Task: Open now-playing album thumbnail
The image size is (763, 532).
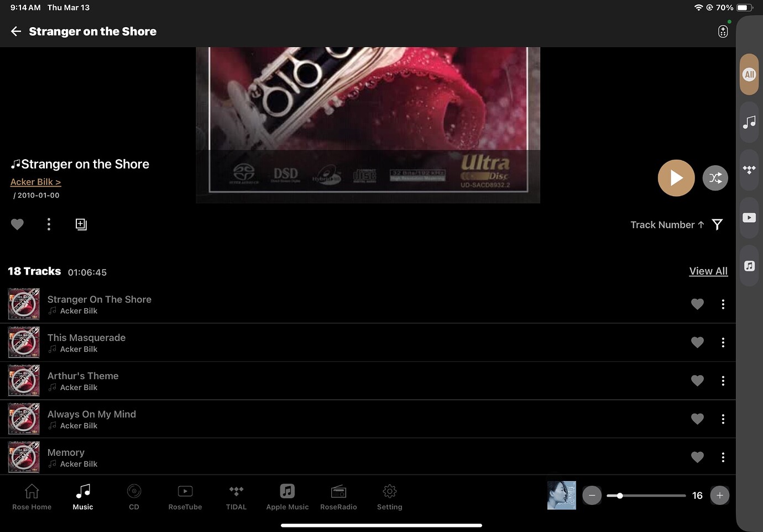Action: tap(562, 495)
